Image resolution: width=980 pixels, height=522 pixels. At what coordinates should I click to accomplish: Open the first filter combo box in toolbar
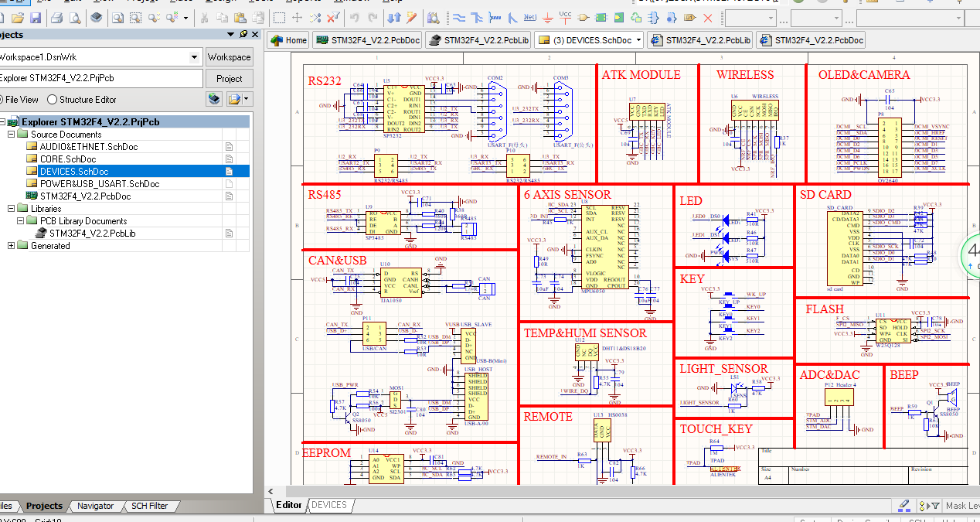tap(751, 18)
